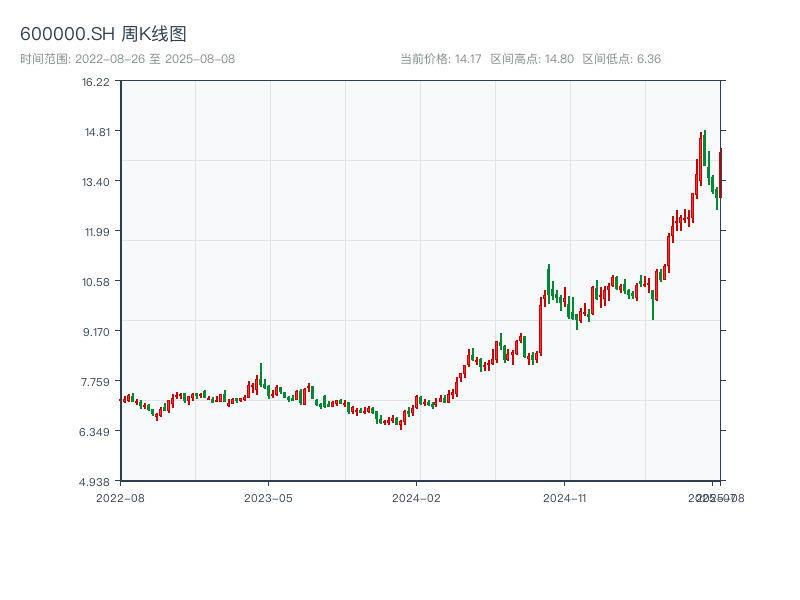Click the y-axis label 16.22
The image size is (800, 600).
tap(96, 82)
